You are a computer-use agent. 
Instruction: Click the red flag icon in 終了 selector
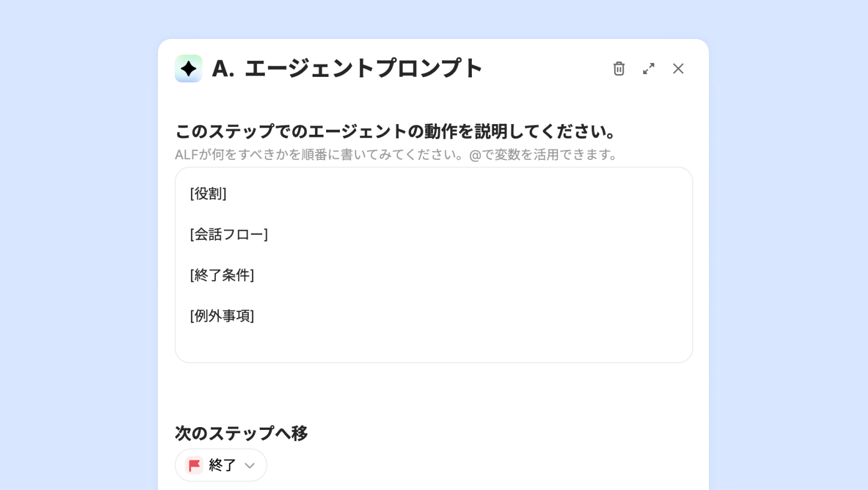(x=194, y=465)
